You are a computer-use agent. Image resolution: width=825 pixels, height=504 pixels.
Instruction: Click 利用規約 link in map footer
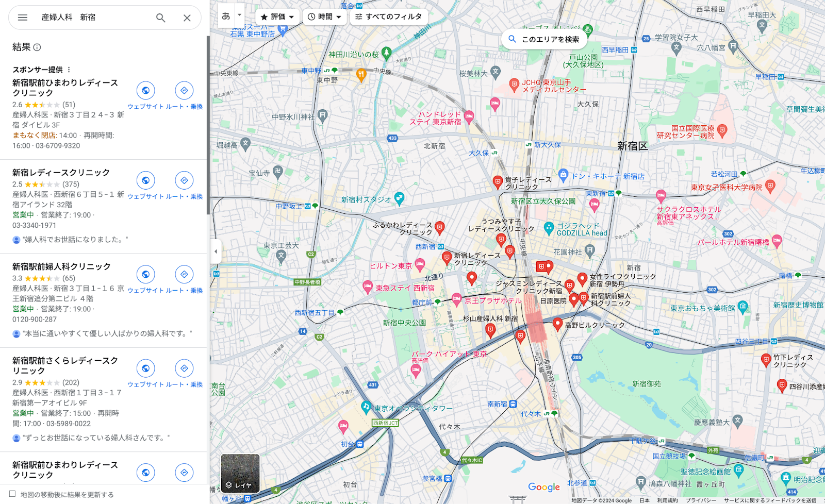pos(667,500)
